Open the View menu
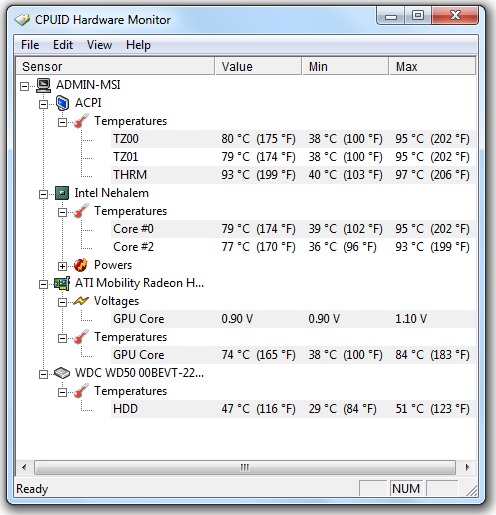 click(99, 45)
